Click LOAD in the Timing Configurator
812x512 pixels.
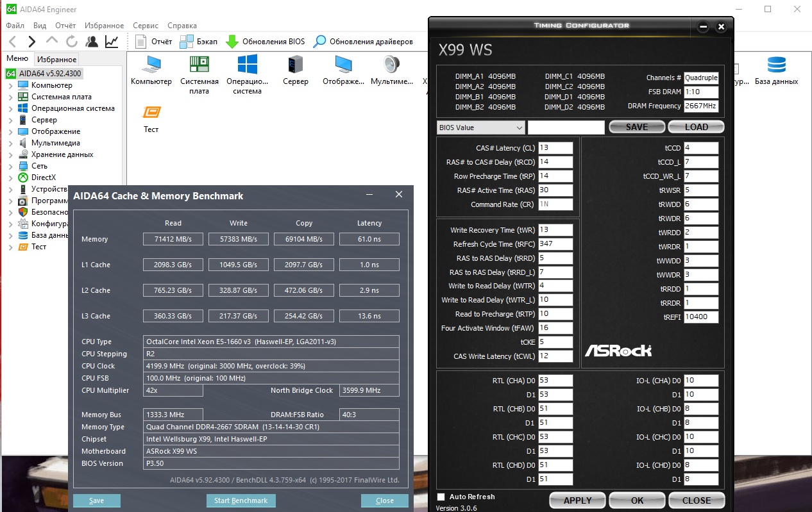[697, 127]
